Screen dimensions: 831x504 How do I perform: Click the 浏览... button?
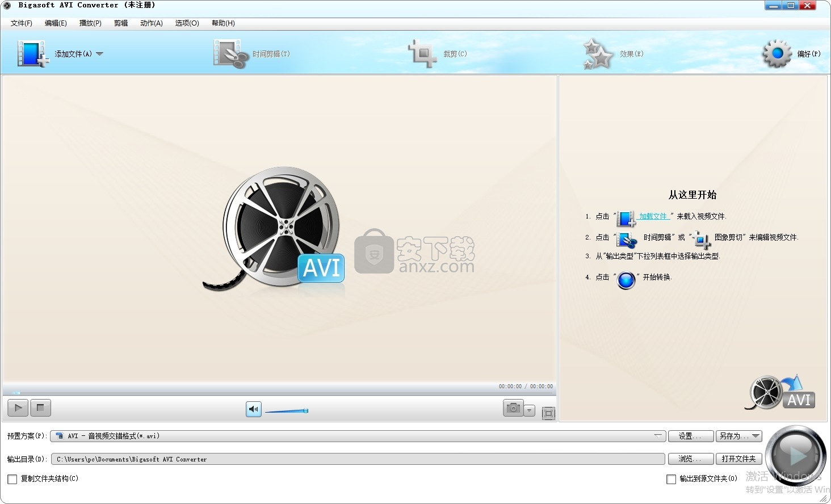pos(690,459)
